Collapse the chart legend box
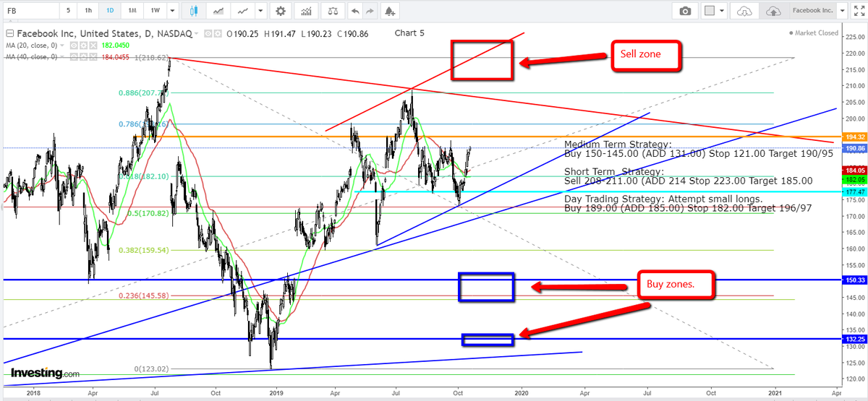Image resolution: width=868 pixels, height=401 pixels. pos(9,34)
